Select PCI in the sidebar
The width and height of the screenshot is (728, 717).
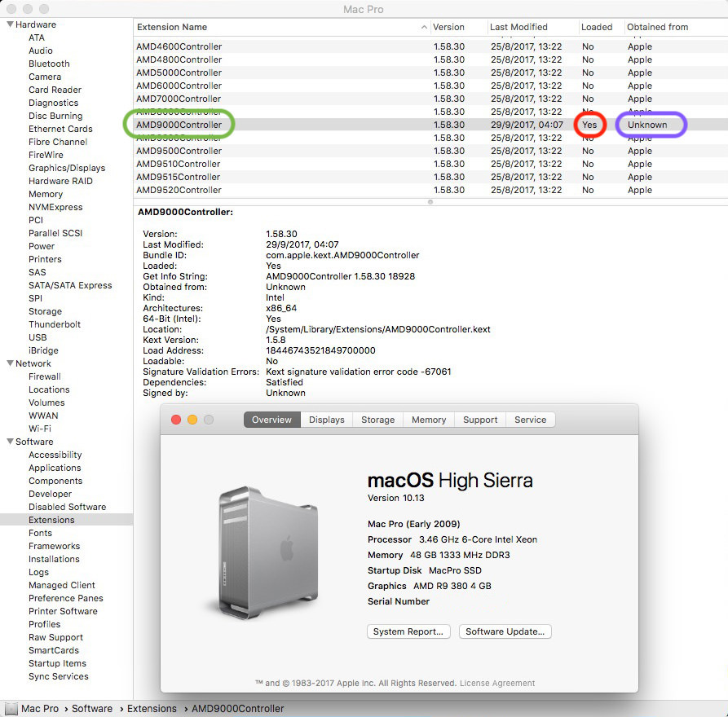(x=36, y=220)
